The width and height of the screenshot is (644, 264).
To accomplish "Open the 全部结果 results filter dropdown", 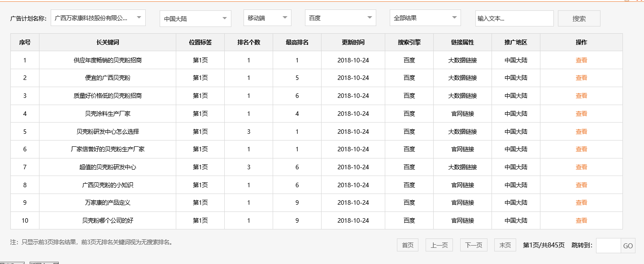I will pos(425,18).
